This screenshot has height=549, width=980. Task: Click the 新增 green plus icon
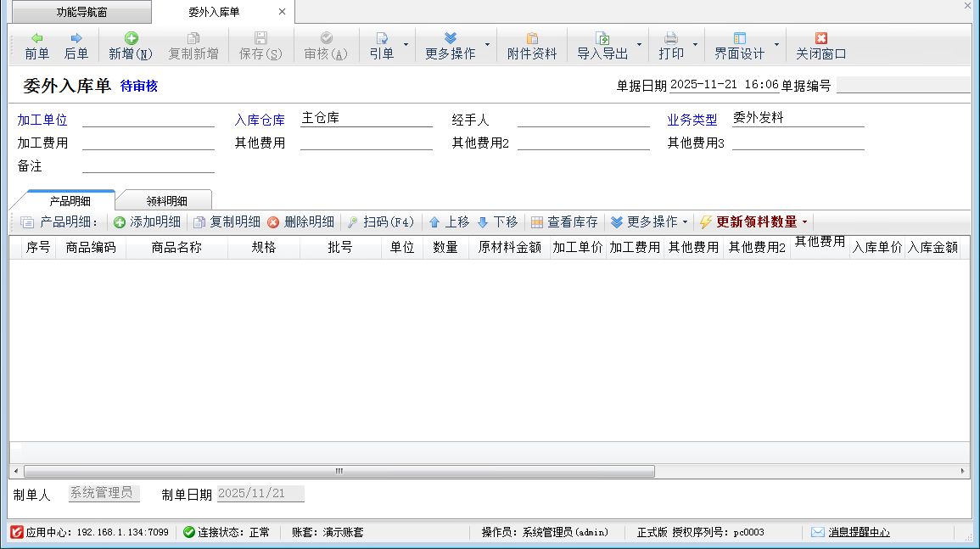point(131,38)
